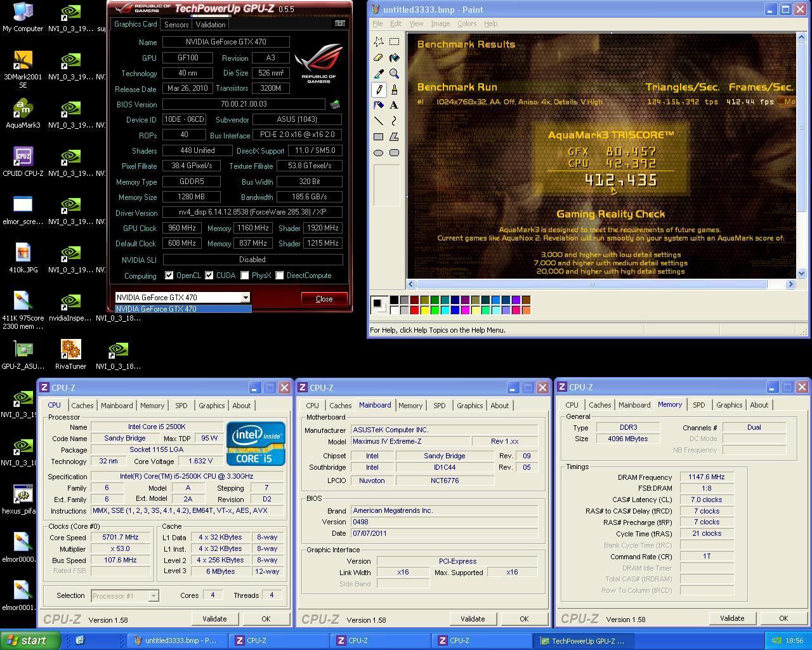
Task: Select the Free-Form Select tool in Paint
Action: (379, 42)
